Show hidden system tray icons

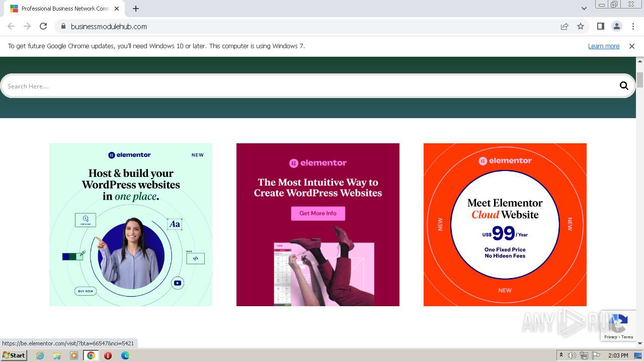(561, 355)
